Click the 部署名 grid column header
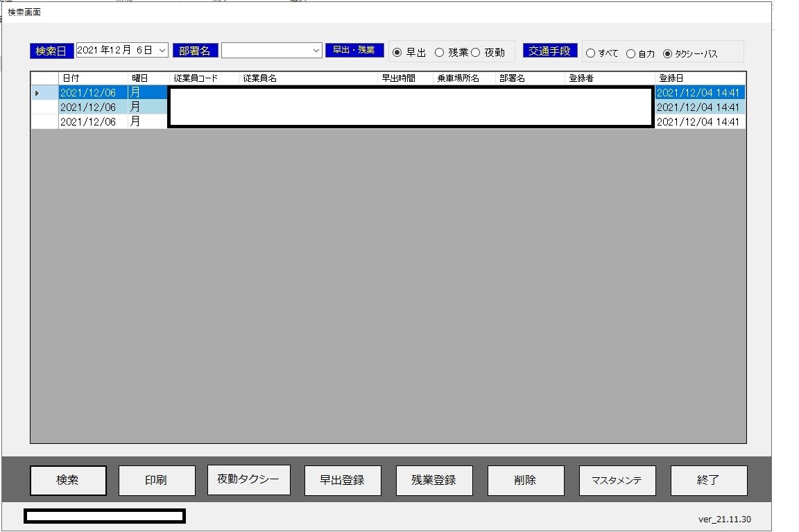799x532 pixels. 530,78
